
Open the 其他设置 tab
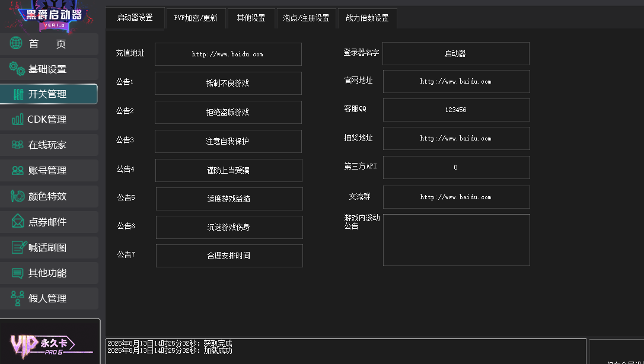[x=251, y=18]
